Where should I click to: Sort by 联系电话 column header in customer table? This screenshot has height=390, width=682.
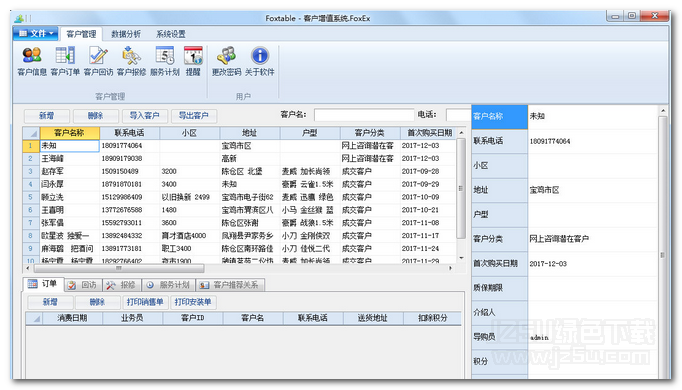coord(130,133)
